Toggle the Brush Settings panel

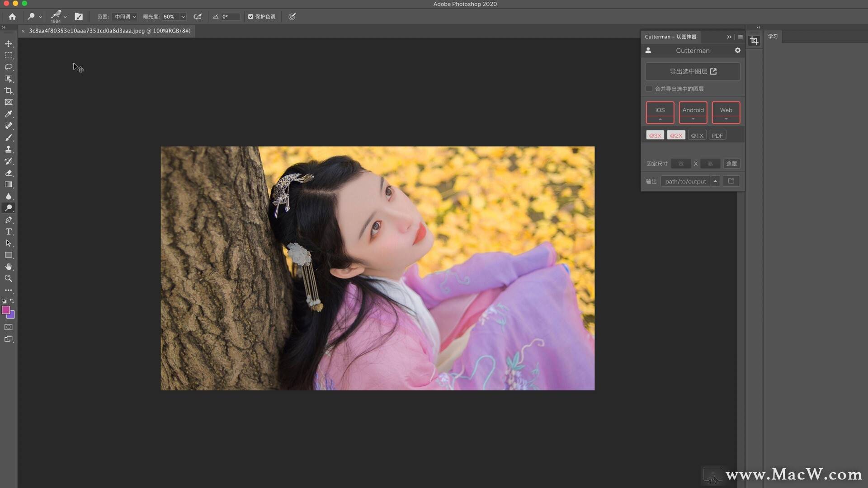click(79, 17)
